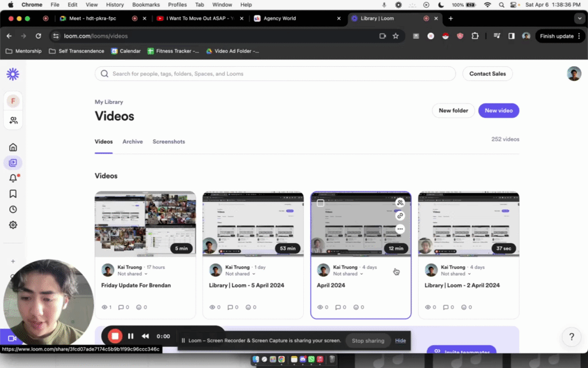588x368 pixels.
Task: Click the red shield extension icon
Action: 460,36
